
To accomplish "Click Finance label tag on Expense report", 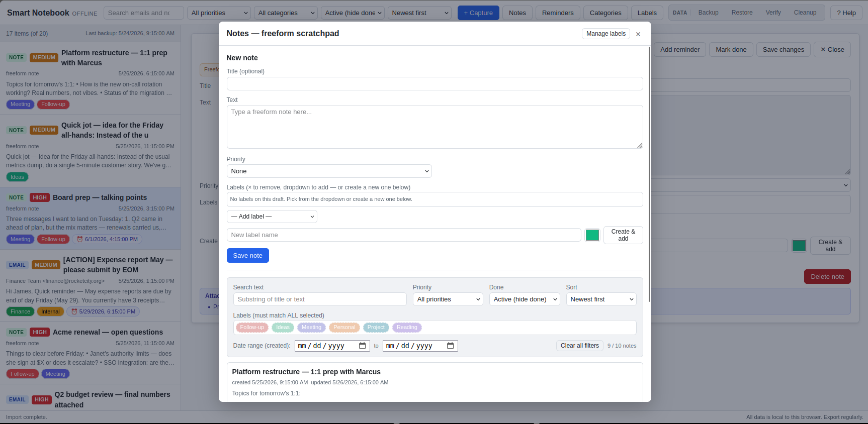I will point(20,312).
